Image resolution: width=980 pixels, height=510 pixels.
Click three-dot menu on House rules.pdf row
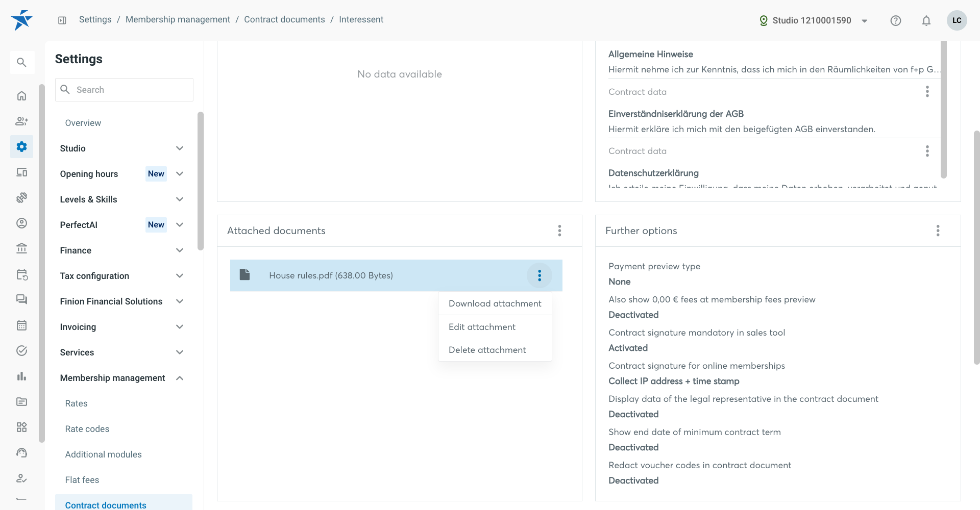pos(540,275)
